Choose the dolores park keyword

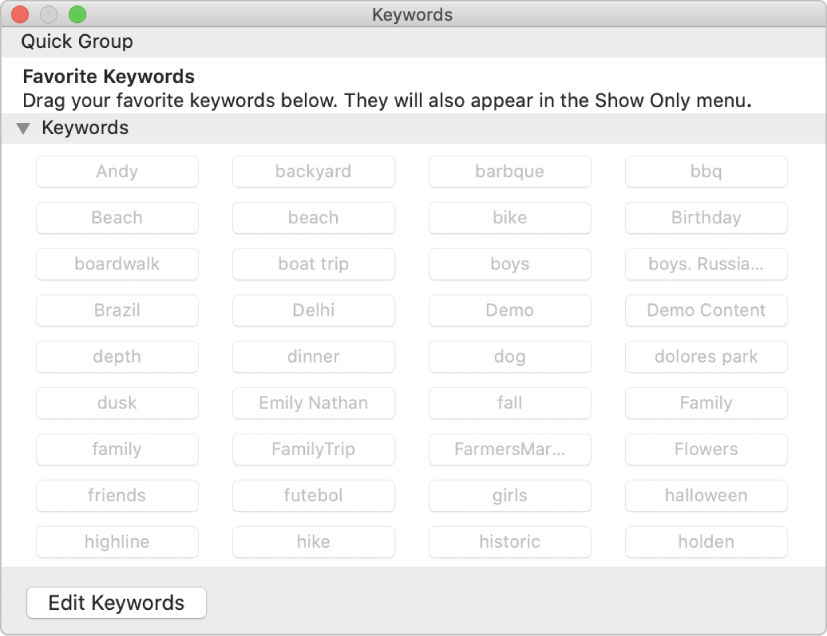point(706,357)
